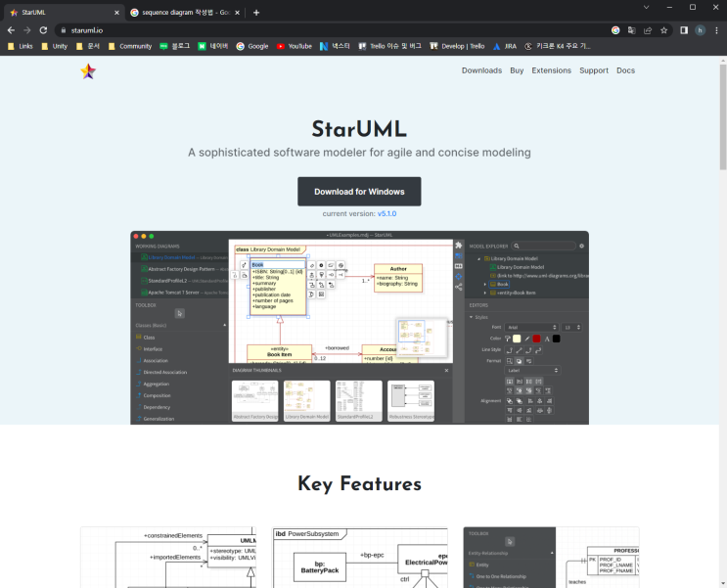Viewport: 727px width, 588px height.
Task: Close the StarUML browser tab
Action: point(116,13)
